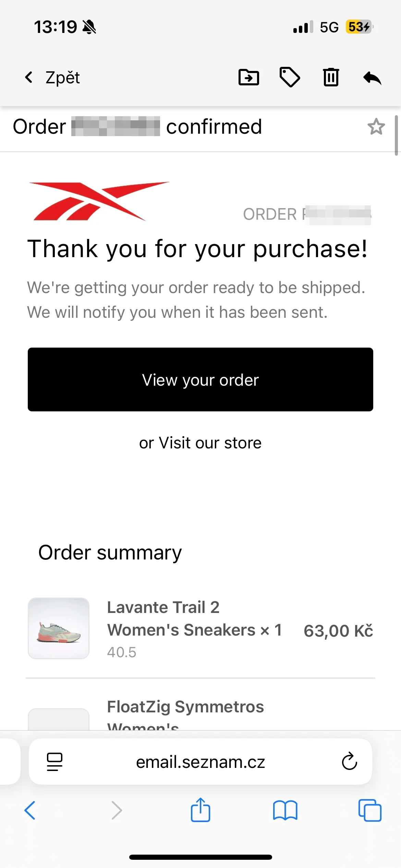Open the Safari share sheet icon
The height and width of the screenshot is (868, 401).
coord(200,810)
